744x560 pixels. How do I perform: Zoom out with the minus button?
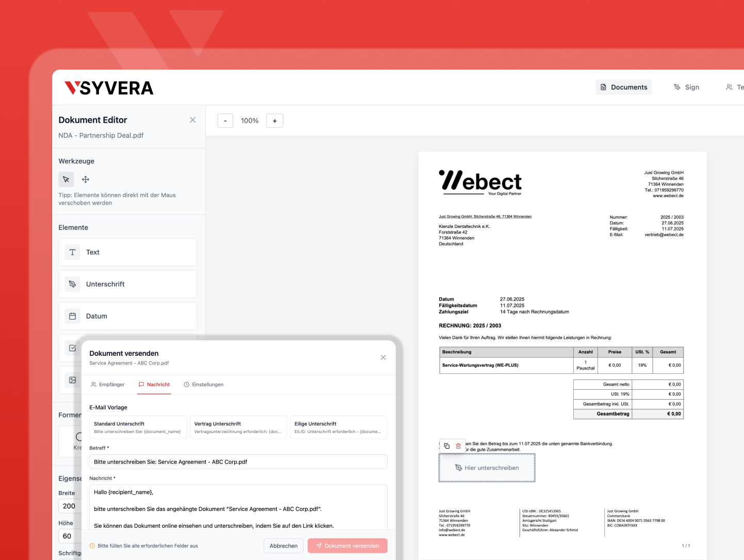[x=225, y=121]
